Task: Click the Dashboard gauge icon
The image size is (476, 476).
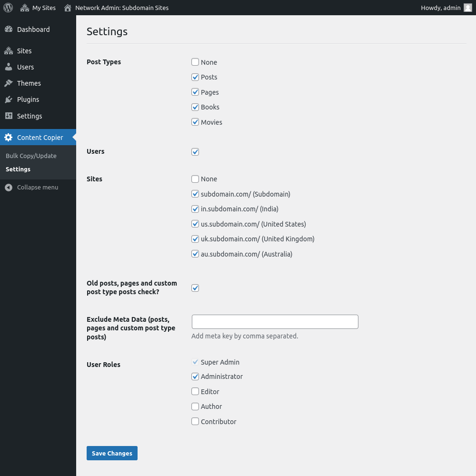Action: 9,30
